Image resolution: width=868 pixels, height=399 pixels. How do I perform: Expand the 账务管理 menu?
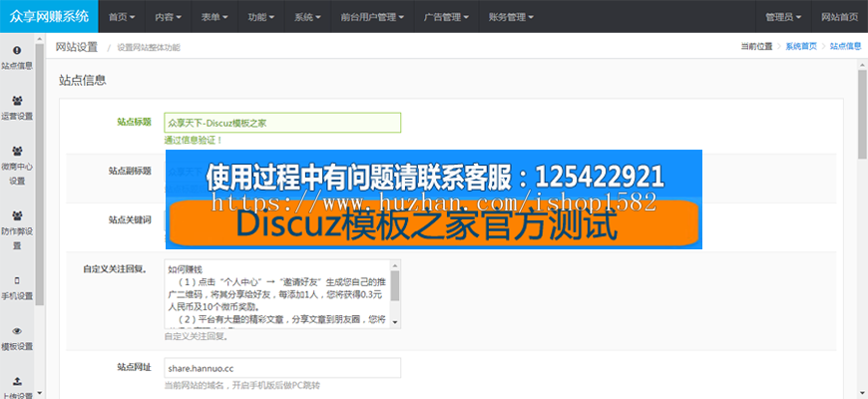click(512, 17)
